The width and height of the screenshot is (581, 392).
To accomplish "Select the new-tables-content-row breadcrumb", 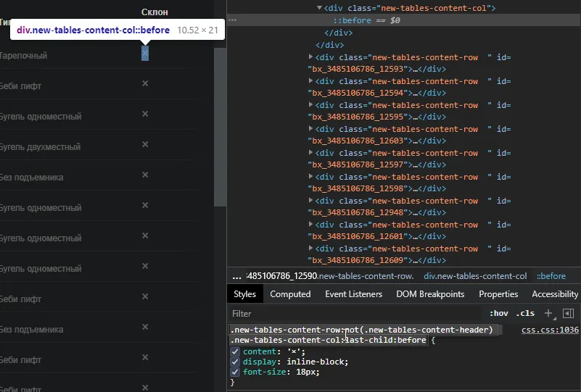I will tap(330, 276).
